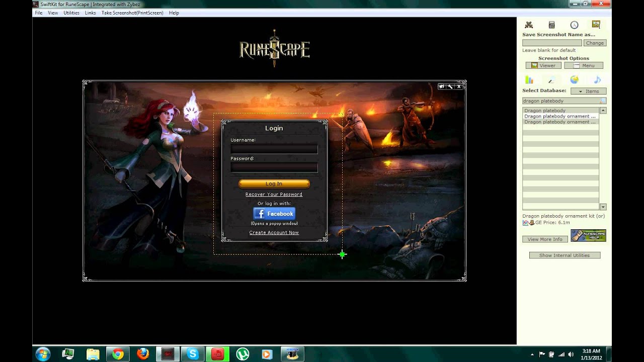Open the blue music note icon
This screenshot has height=362, width=644.
(x=597, y=79)
